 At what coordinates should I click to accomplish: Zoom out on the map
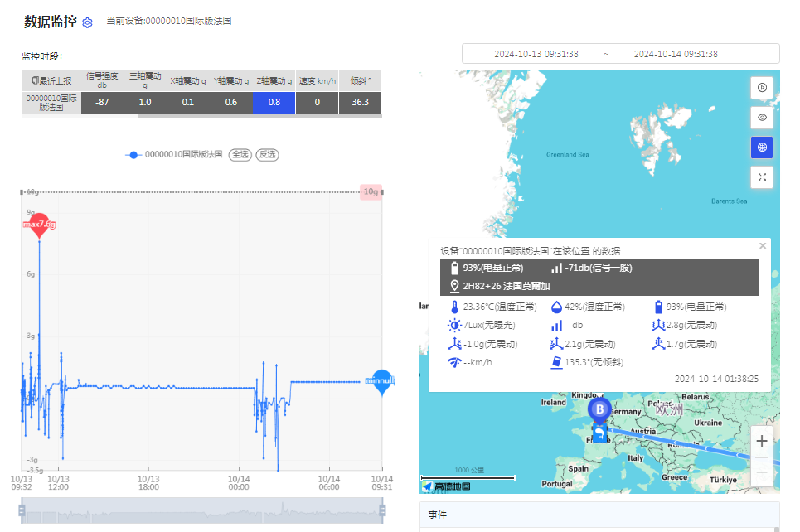tap(762, 471)
